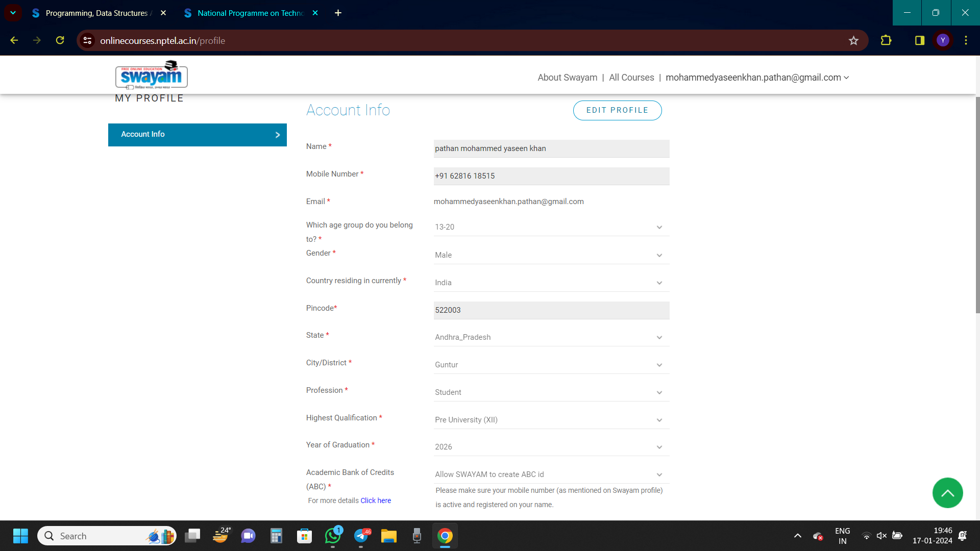Open the About Swayam link
980x551 pixels.
[x=567, y=78]
